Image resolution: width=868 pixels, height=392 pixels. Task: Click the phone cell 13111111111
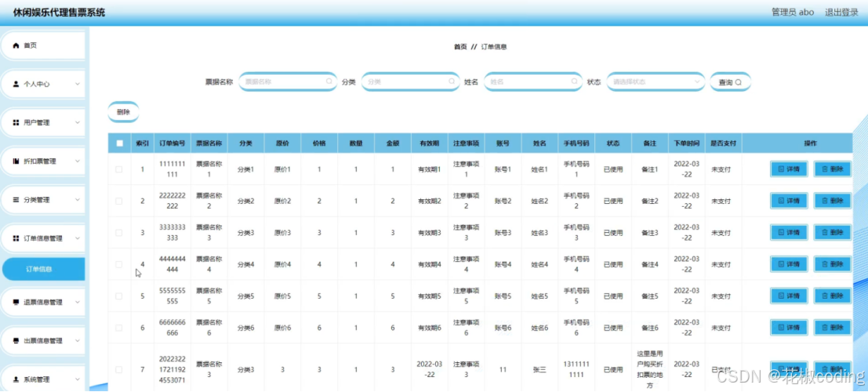(576, 369)
